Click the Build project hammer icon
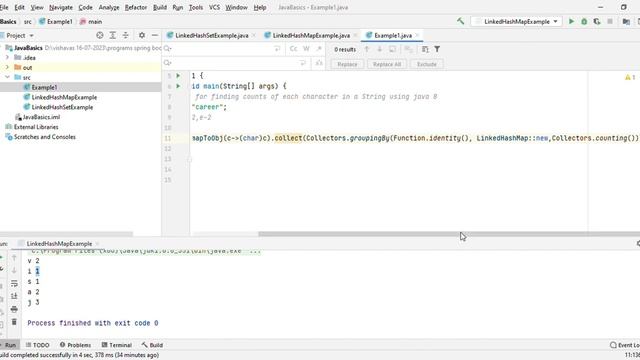640x360 pixels. [x=460, y=21]
